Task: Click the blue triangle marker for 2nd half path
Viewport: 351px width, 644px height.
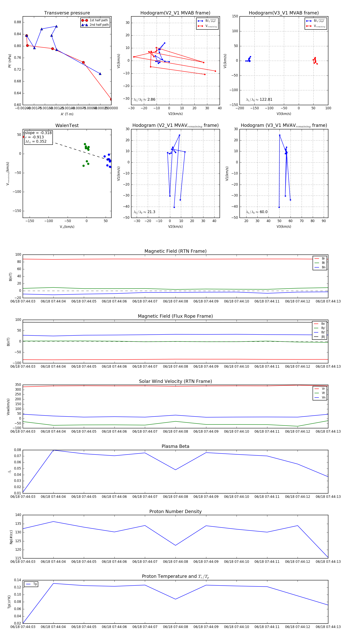Action: pos(84,25)
